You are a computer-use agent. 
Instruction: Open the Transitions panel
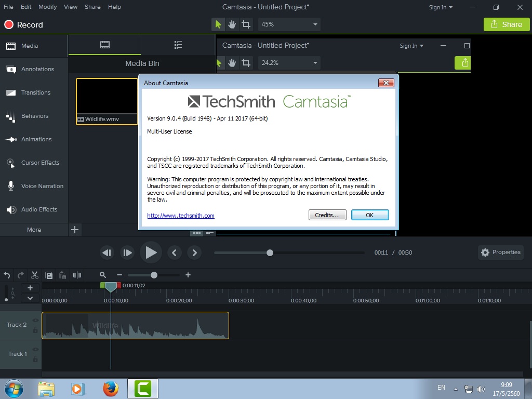pos(34,92)
